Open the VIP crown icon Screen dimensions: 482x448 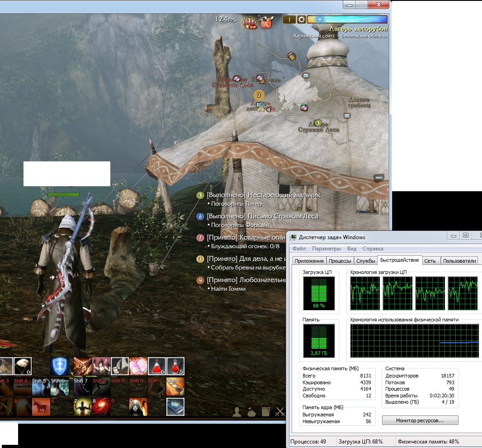click(x=250, y=23)
